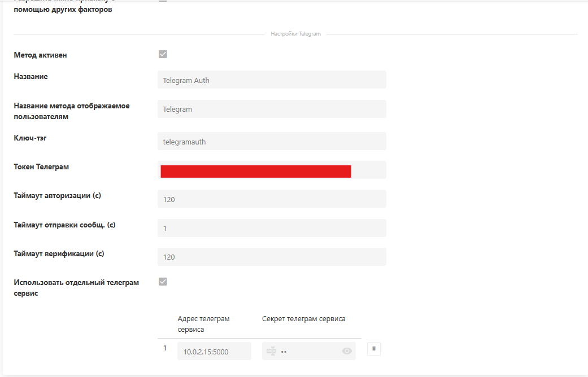Click the 'Секрет телеграм сервиса' column header
Screen dimensions: 588x377
point(304,319)
